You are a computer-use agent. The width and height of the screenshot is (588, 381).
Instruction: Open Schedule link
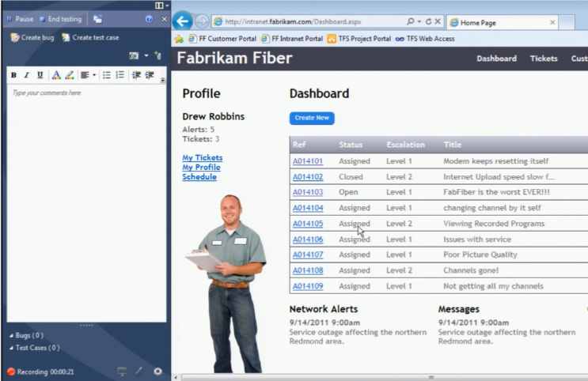coord(199,176)
